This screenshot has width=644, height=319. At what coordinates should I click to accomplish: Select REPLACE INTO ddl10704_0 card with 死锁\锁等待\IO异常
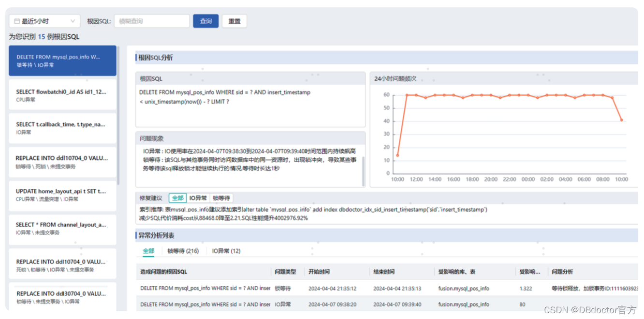[x=62, y=263]
